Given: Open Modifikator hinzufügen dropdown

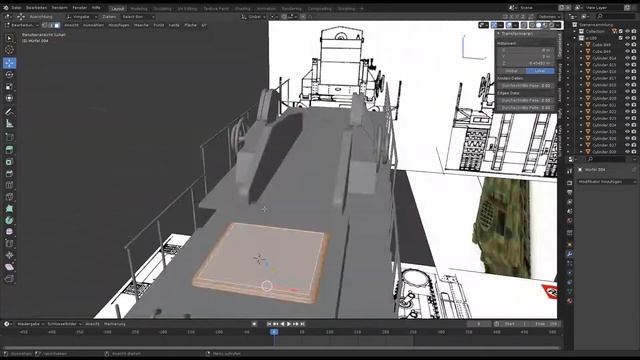Looking at the screenshot, I should [x=607, y=181].
